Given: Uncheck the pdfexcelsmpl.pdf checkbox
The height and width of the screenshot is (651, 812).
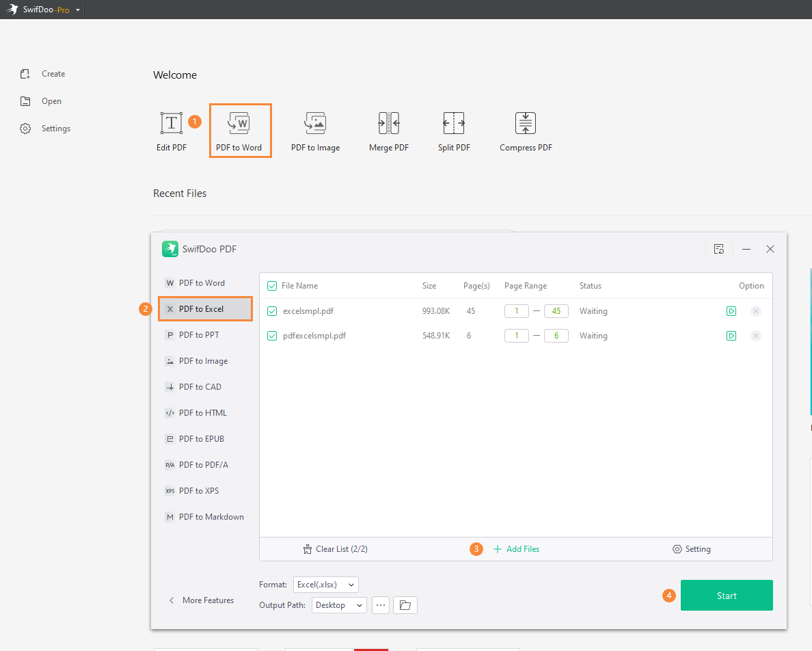Looking at the screenshot, I should click(272, 336).
